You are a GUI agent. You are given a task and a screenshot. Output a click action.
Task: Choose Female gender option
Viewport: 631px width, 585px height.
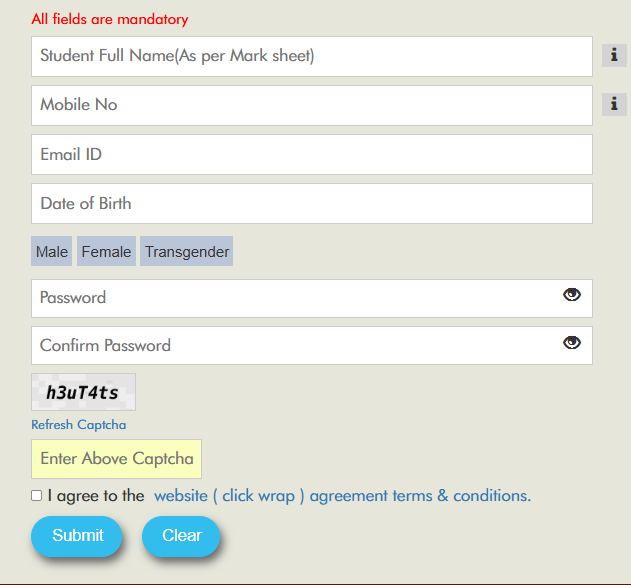(106, 252)
